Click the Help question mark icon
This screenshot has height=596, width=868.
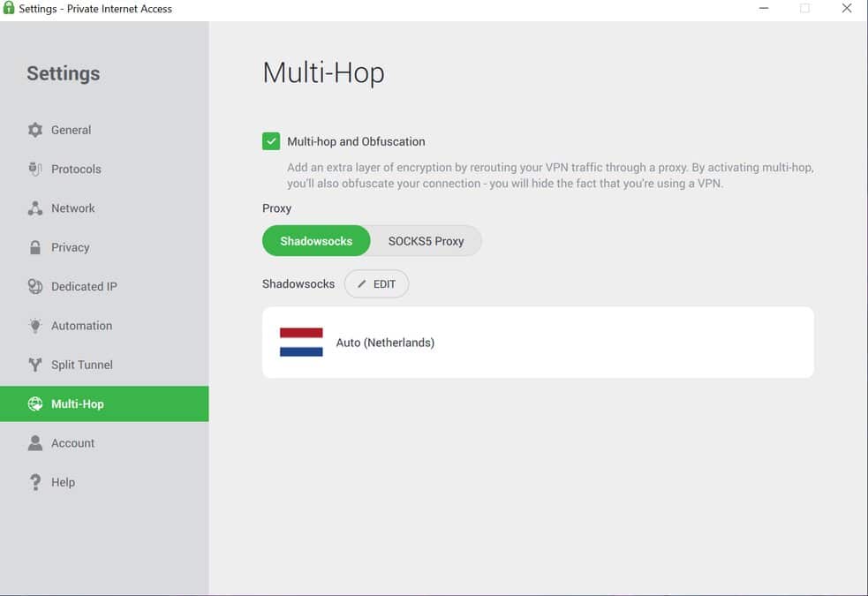pos(34,482)
